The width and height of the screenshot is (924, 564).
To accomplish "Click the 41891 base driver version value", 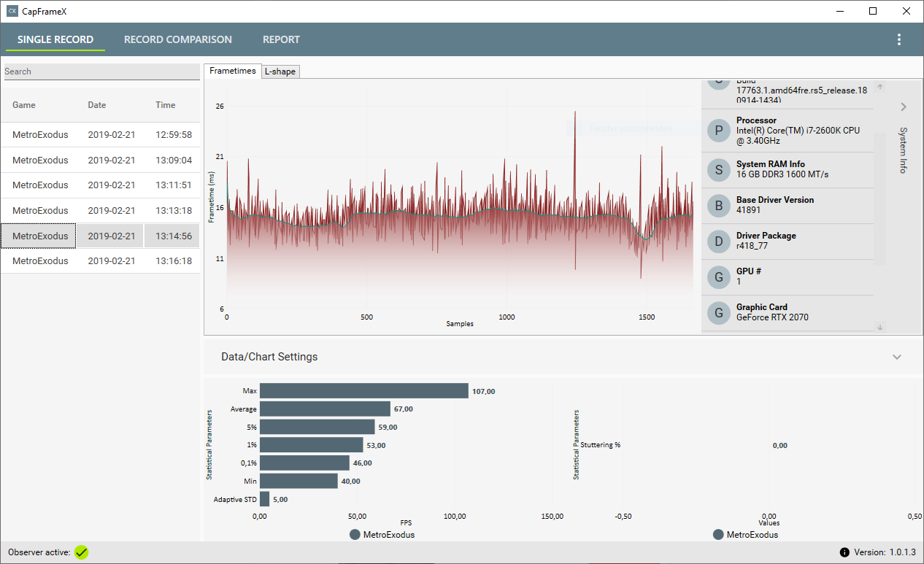I will click(748, 210).
